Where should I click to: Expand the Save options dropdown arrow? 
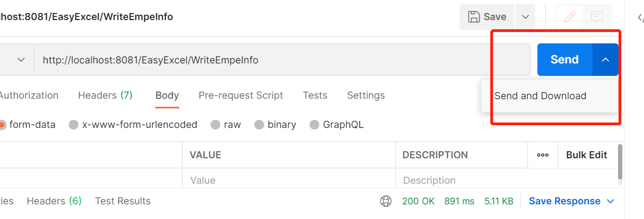[x=525, y=17]
